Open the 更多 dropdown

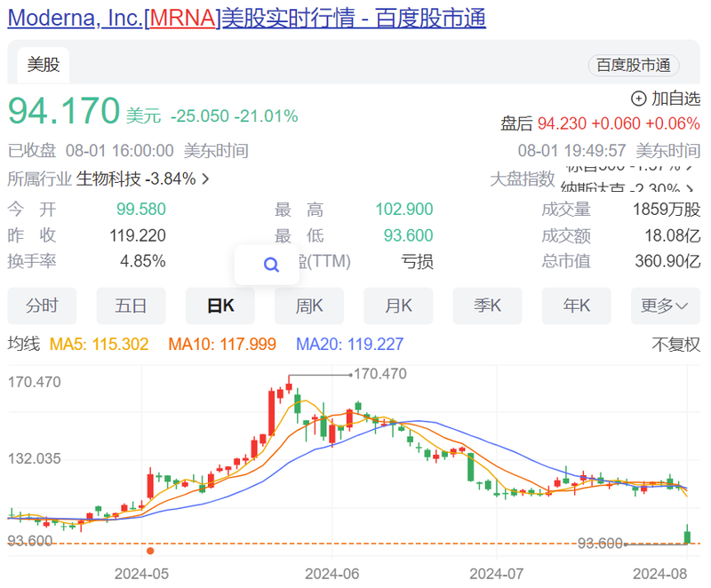point(665,306)
